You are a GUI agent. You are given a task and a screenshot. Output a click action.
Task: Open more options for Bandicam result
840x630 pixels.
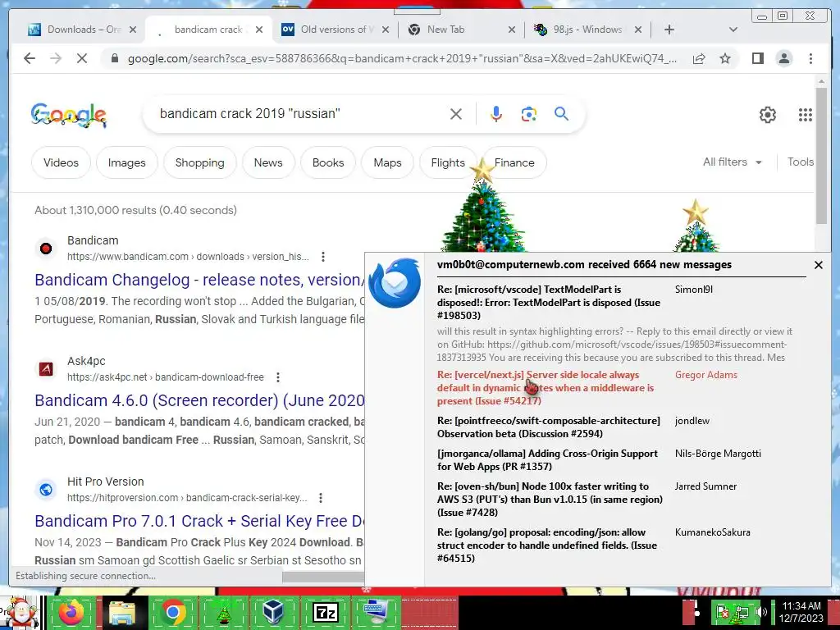point(323,257)
